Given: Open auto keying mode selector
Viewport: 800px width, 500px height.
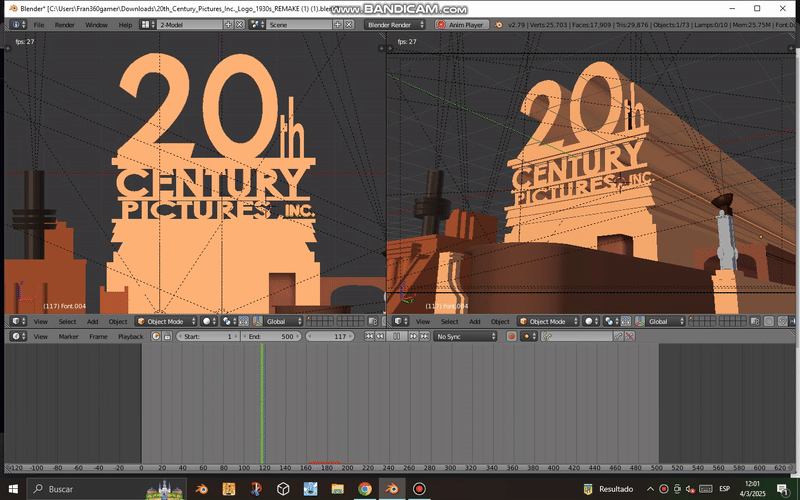Looking at the screenshot, I should (529, 336).
